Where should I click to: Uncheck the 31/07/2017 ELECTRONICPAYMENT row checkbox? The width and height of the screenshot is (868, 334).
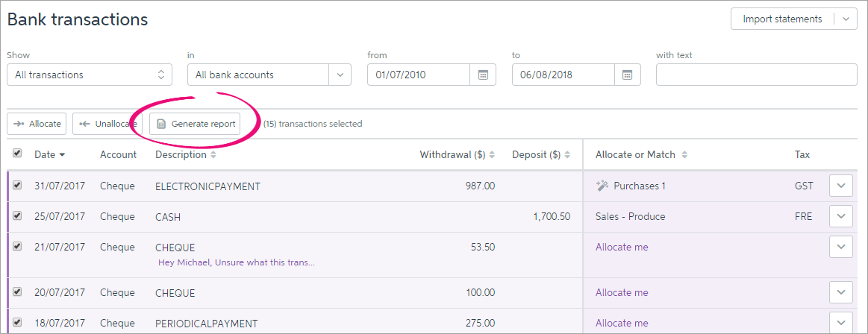(x=17, y=186)
